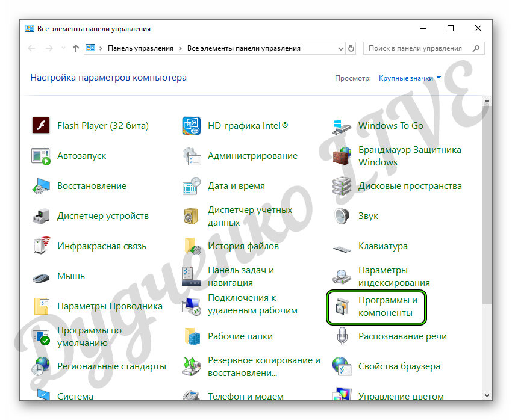Image resolution: width=512 pixels, height=420 pixels.
Task: Open the Управление цветом icon
Action: pyautogui.click(x=342, y=394)
